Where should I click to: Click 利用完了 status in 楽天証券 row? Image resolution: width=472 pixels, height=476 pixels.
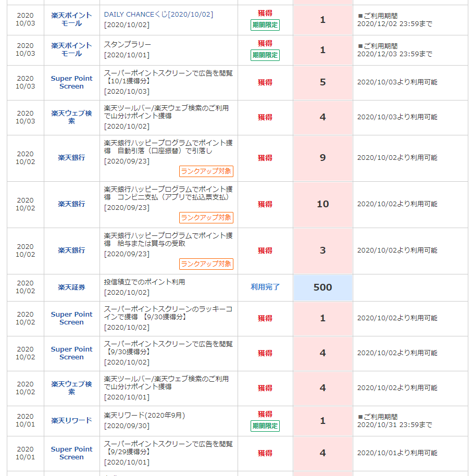tap(265, 287)
